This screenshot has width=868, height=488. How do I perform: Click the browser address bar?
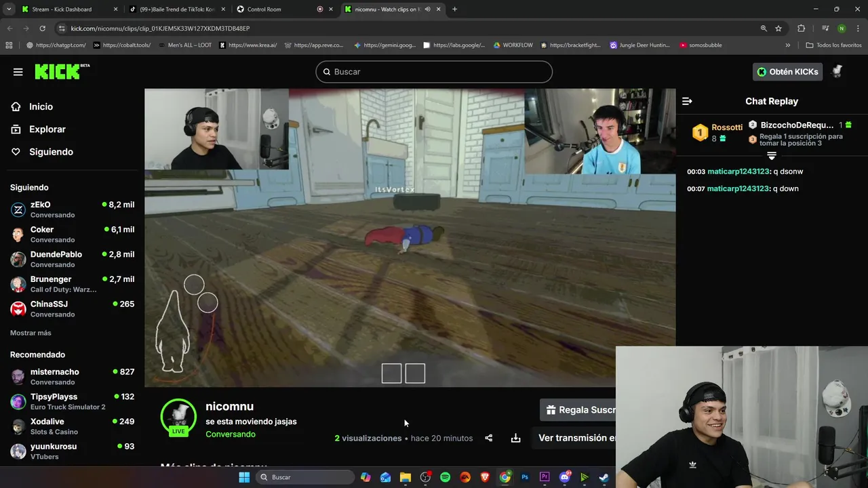tap(407, 28)
